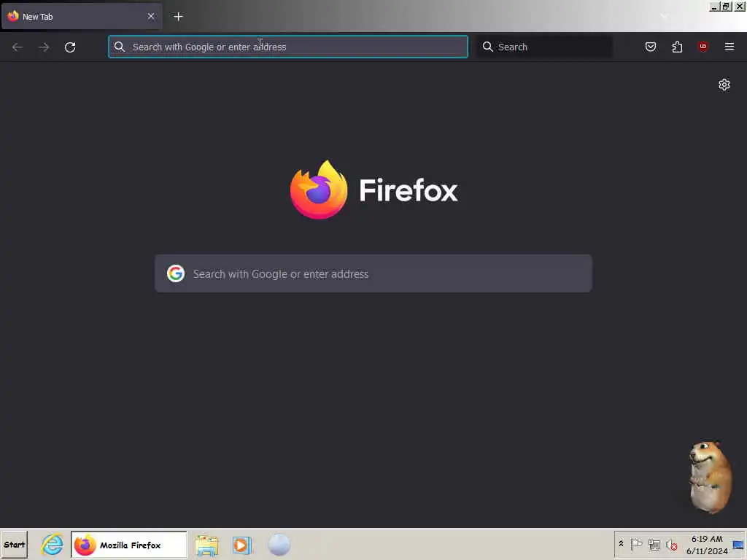Open muted volume tray icon
The image size is (747, 560).
[672, 545]
